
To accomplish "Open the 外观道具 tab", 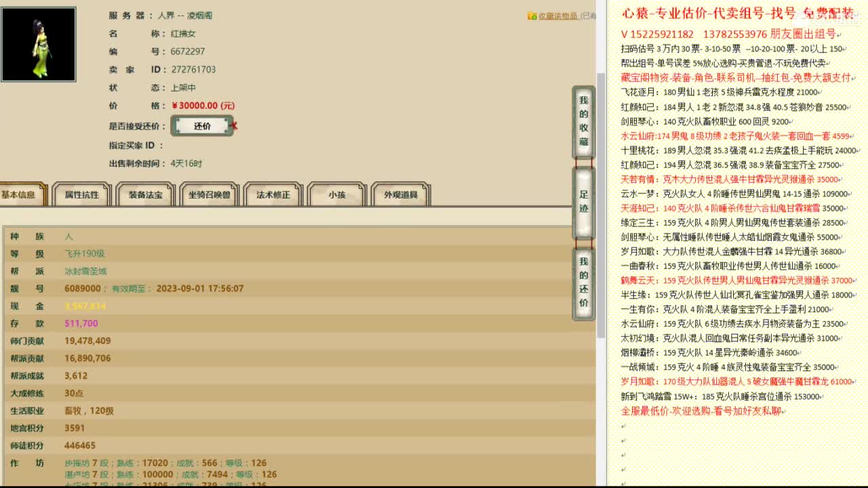I will tap(399, 195).
